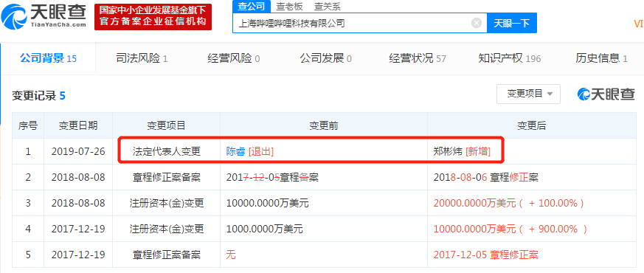Open the 司法风险 tab
This screenshot has width=644, height=273.
click(142, 59)
